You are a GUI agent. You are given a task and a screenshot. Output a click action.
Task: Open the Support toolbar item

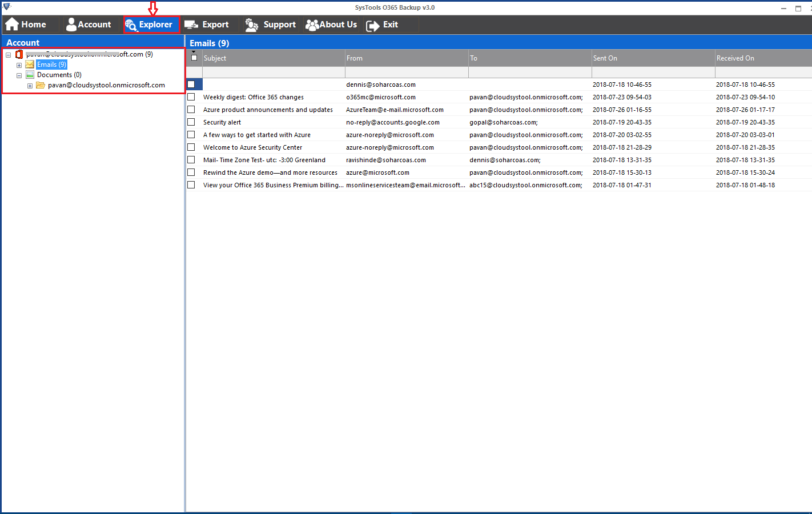[x=271, y=25]
